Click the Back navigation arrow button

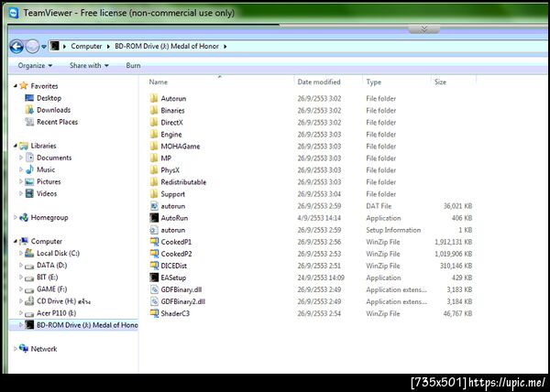coord(16,46)
